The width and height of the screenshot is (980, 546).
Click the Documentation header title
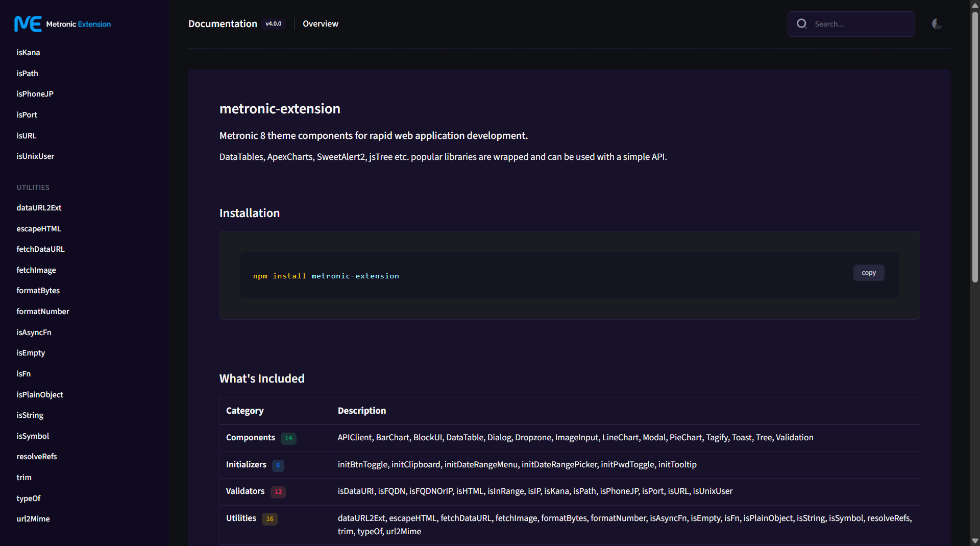pyautogui.click(x=223, y=23)
